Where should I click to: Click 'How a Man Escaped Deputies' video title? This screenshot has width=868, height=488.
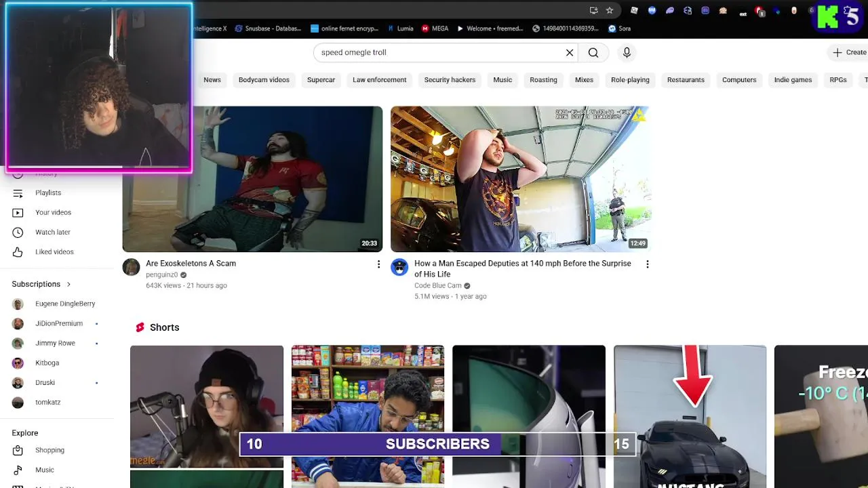(x=523, y=268)
